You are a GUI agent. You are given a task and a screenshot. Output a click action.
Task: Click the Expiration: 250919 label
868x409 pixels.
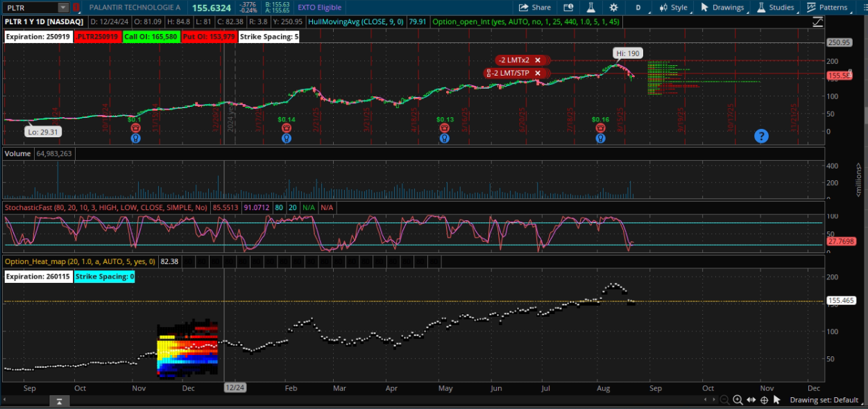click(38, 37)
